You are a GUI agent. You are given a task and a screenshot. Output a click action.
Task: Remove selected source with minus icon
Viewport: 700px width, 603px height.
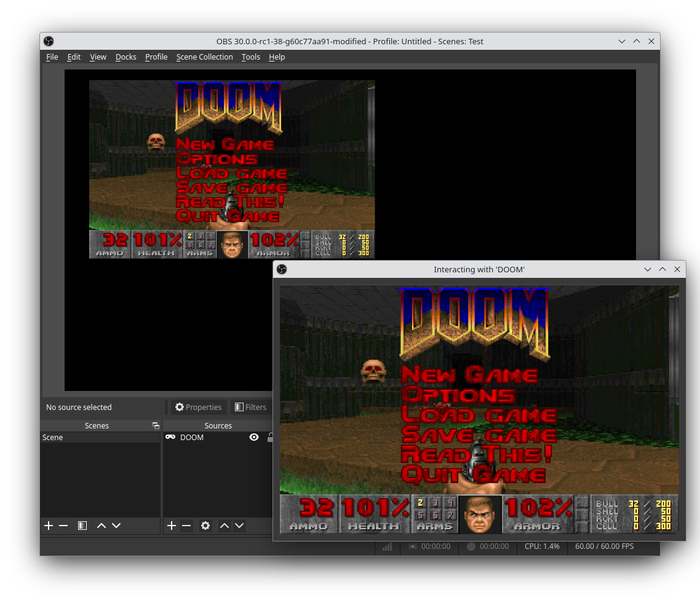[186, 526]
